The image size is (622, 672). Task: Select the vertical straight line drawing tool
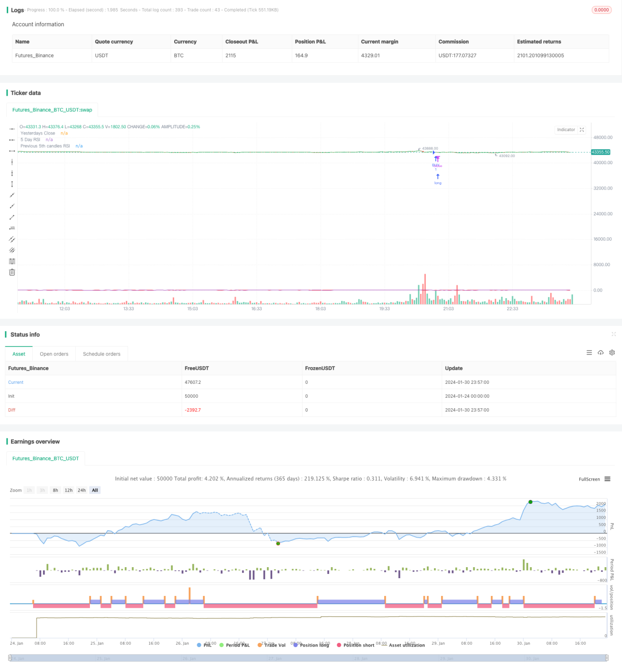coord(12,162)
